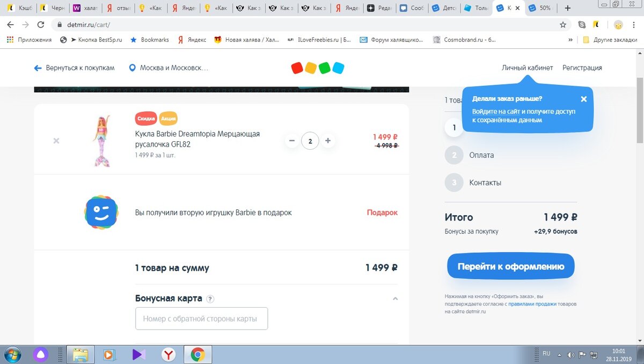Click the Перейти к оформлению button
644x364 pixels.
510,266
